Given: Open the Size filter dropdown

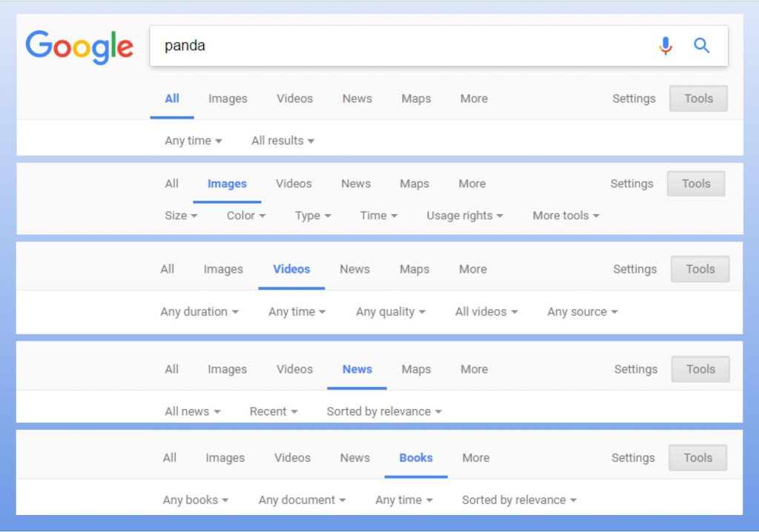Looking at the screenshot, I should pyautogui.click(x=181, y=216).
